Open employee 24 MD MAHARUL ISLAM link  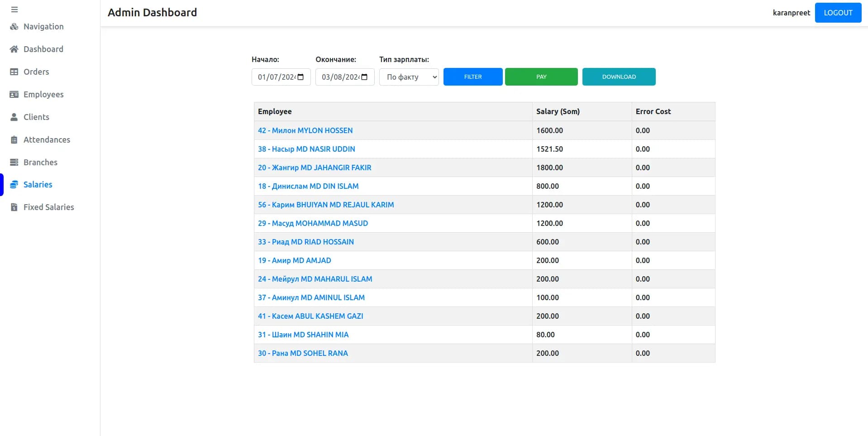[315, 279]
